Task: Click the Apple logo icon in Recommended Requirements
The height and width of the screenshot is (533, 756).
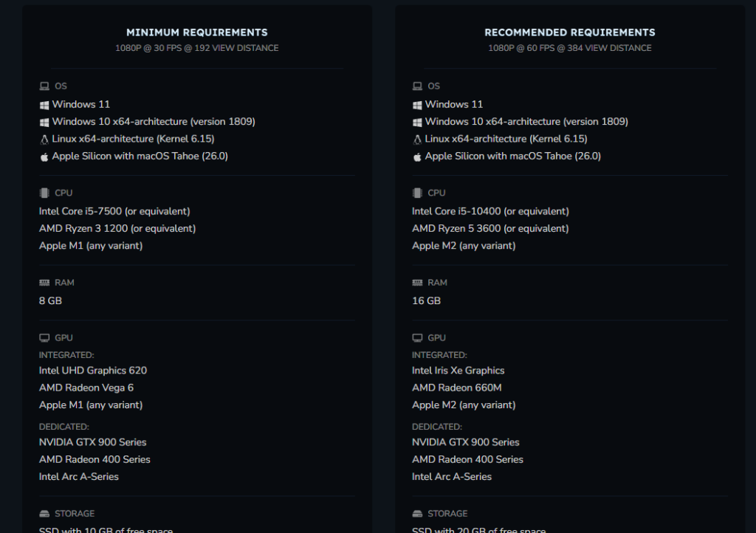Action: point(417,157)
